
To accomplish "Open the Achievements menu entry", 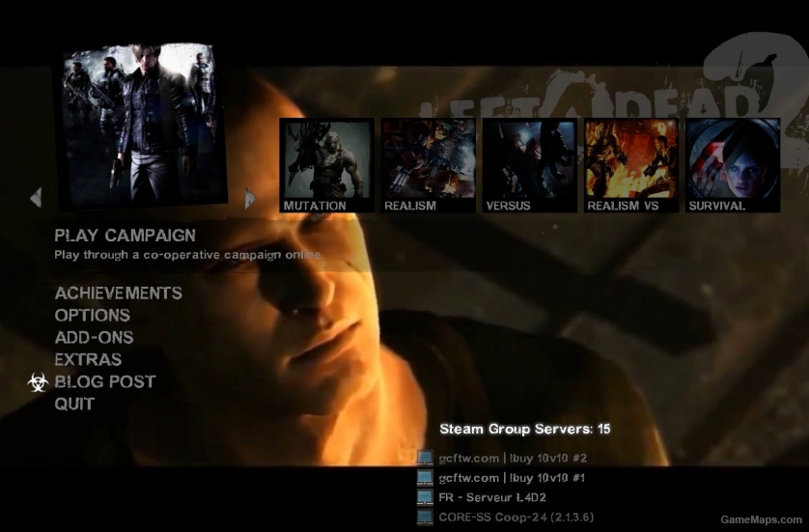I will [119, 294].
